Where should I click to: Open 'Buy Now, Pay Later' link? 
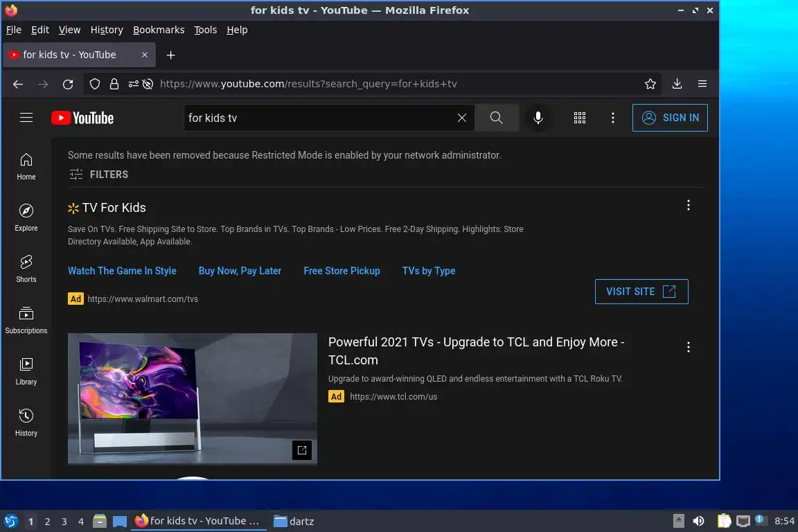pyautogui.click(x=240, y=271)
